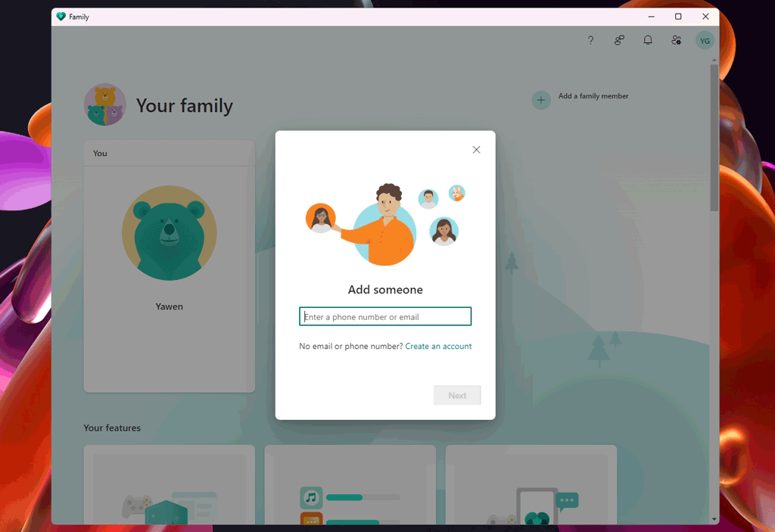Screen dimensions: 775x532
Task: Click Yawen's green bear avatar
Action: click(169, 232)
